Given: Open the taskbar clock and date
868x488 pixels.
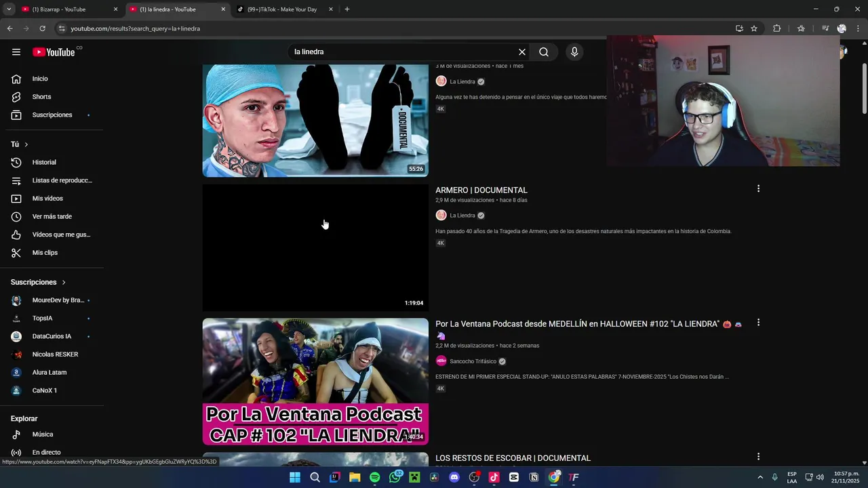Looking at the screenshot, I should point(846,477).
